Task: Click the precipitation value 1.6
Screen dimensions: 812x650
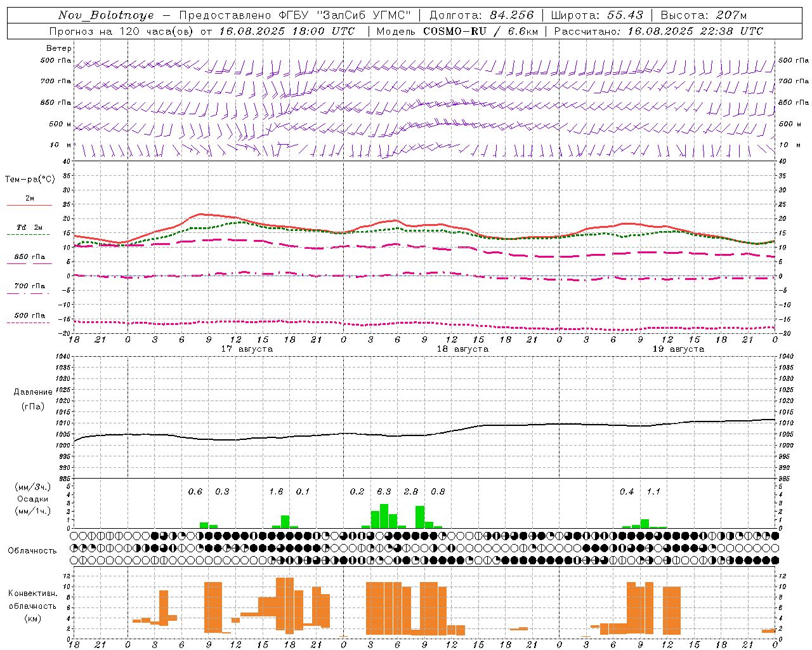Action: pos(276,492)
